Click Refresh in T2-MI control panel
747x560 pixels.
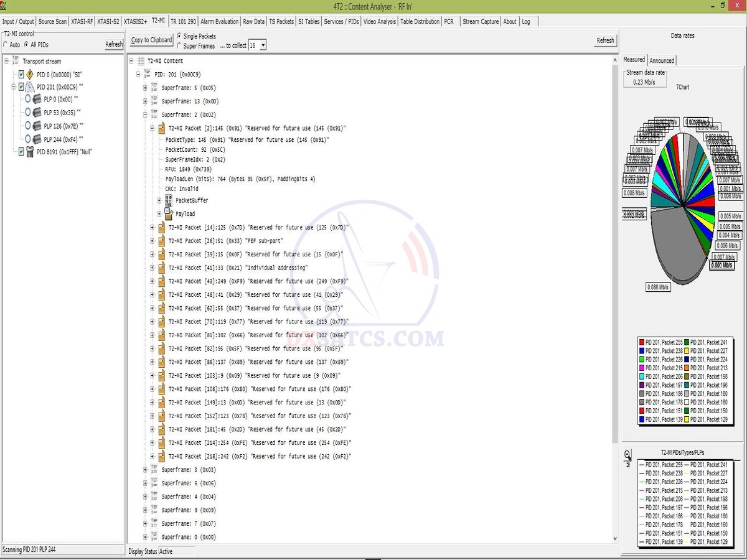114,44
